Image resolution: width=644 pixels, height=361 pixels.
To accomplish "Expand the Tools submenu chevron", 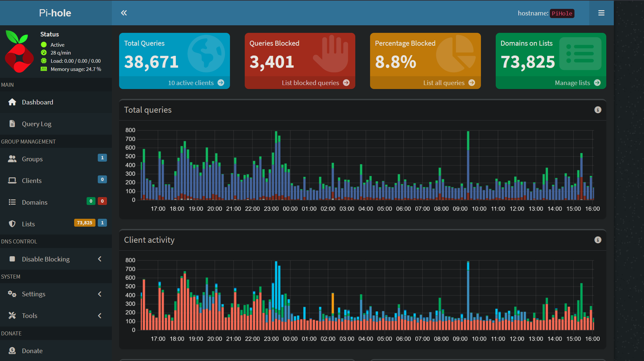I will 100,316.
